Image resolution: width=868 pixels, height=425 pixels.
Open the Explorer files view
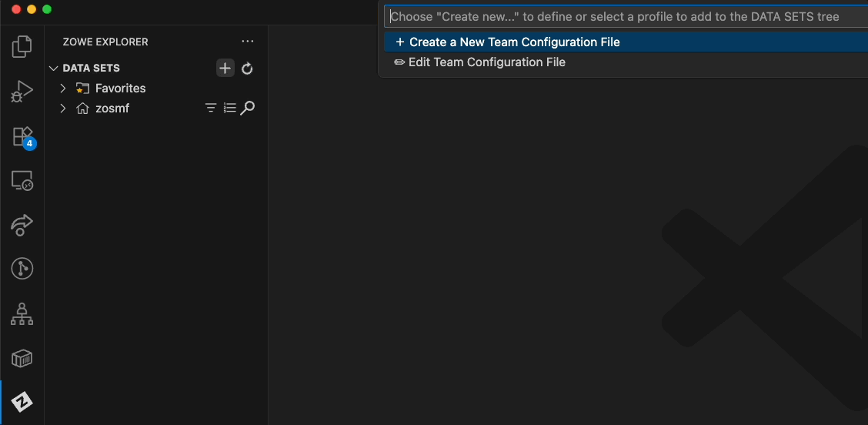click(x=22, y=46)
